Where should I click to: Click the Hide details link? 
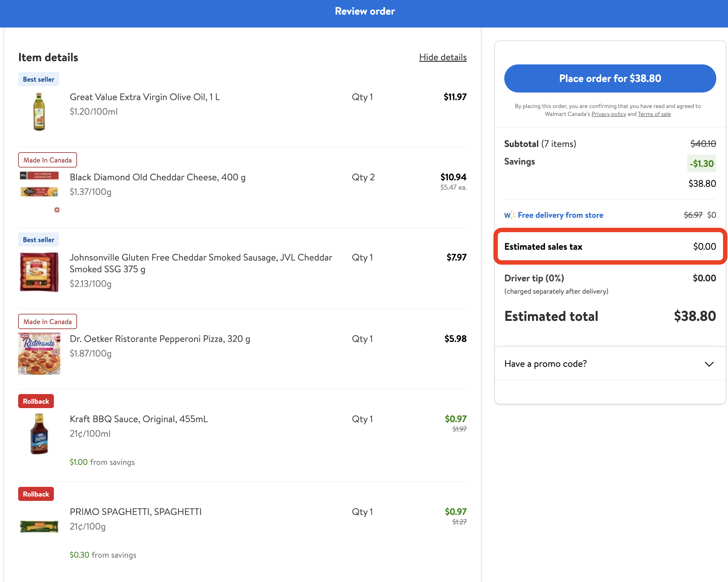coord(443,57)
